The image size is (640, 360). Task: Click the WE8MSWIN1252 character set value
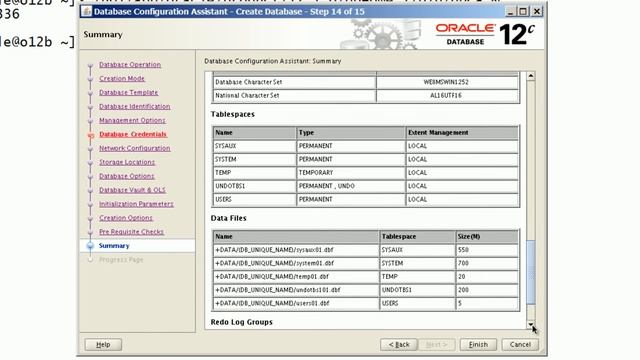(x=447, y=82)
